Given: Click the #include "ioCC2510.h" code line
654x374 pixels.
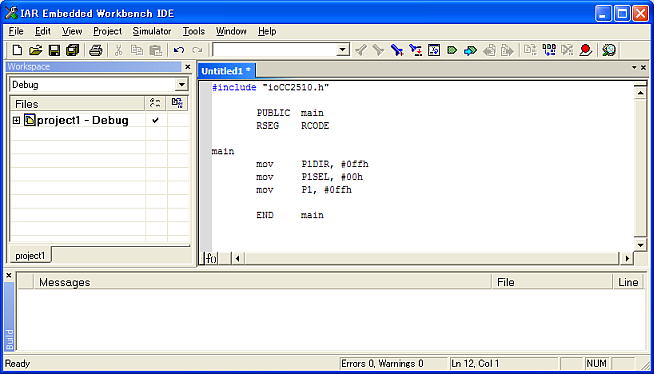Looking at the screenshot, I should tap(271, 87).
